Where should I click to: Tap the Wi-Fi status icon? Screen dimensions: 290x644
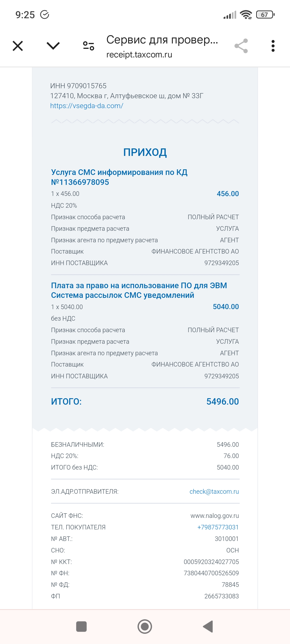(x=246, y=15)
